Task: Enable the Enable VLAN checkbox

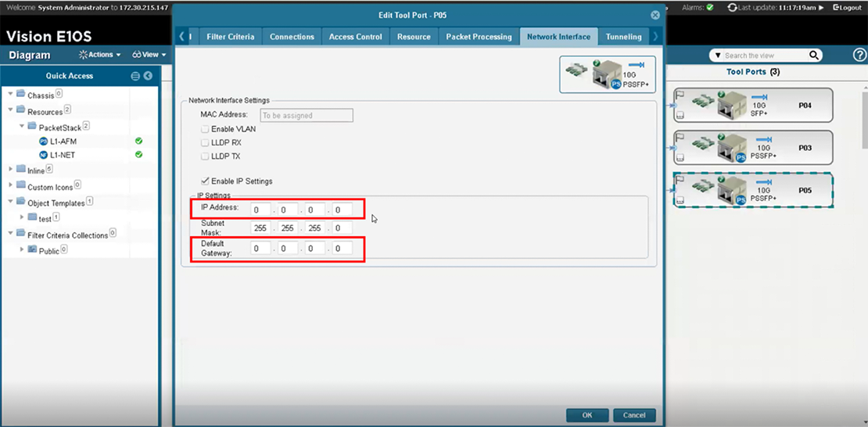Action: (x=205, y=129)
